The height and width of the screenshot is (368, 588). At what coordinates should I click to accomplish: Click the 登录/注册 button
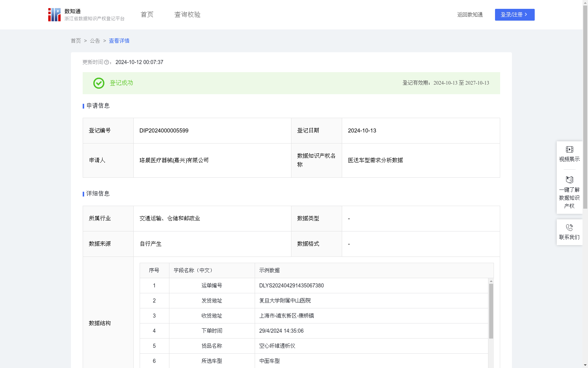click(514, 15)
